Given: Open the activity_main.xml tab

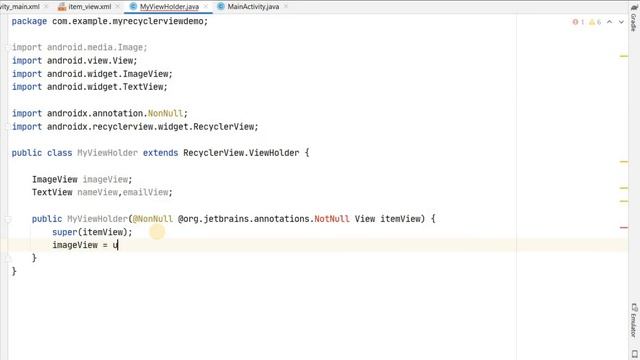Looking at the screenshot, I should point(20,7).
